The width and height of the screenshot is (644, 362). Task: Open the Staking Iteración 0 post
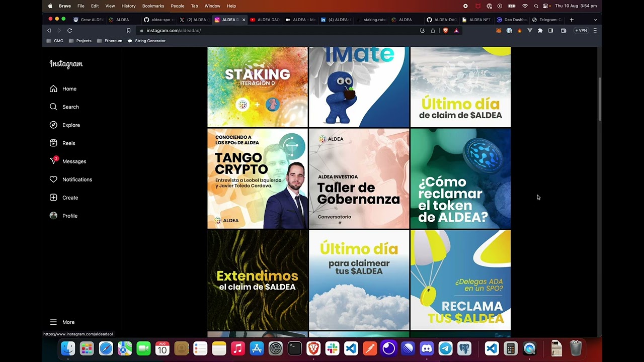258,87
